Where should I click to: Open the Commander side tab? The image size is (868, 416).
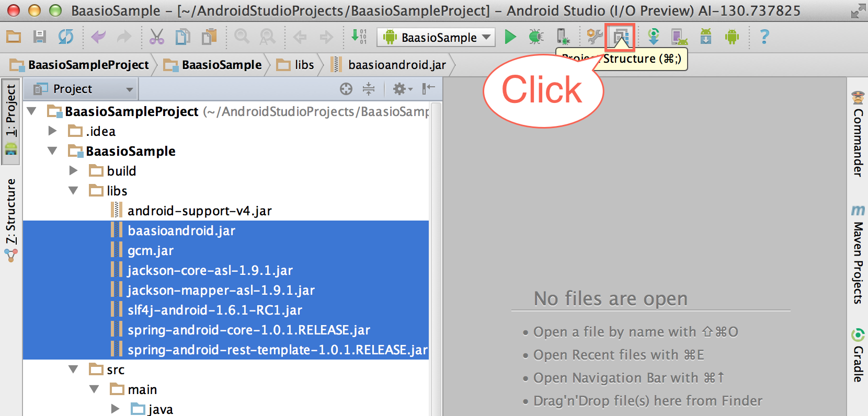[858, 133]
